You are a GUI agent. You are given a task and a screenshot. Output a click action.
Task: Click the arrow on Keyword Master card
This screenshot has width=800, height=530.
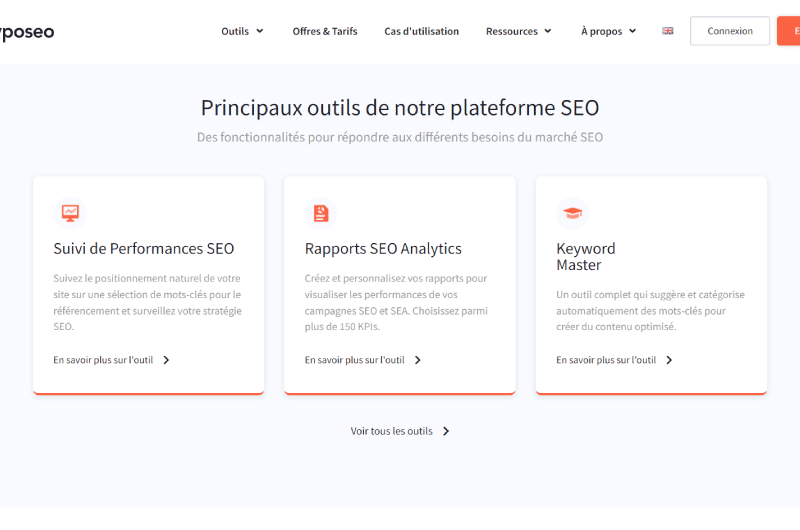tap(669, 360)
